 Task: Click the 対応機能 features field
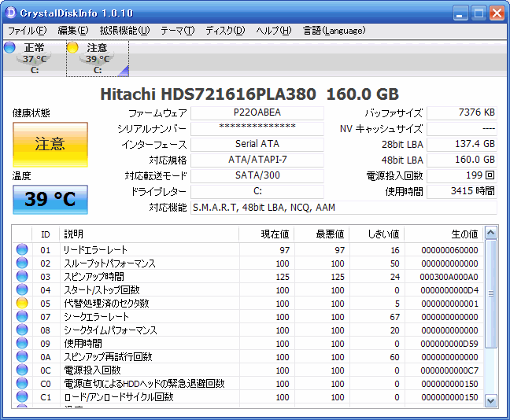pyautogui.click(x=344, y=208)
